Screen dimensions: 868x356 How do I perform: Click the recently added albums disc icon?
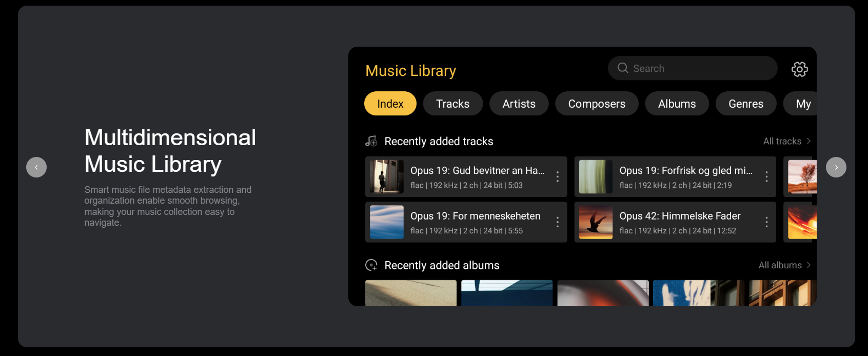371,265
